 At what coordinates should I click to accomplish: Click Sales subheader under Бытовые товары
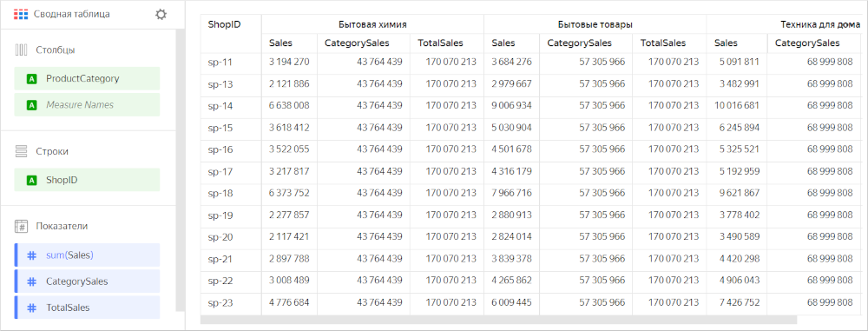click(x=503, y=43)
